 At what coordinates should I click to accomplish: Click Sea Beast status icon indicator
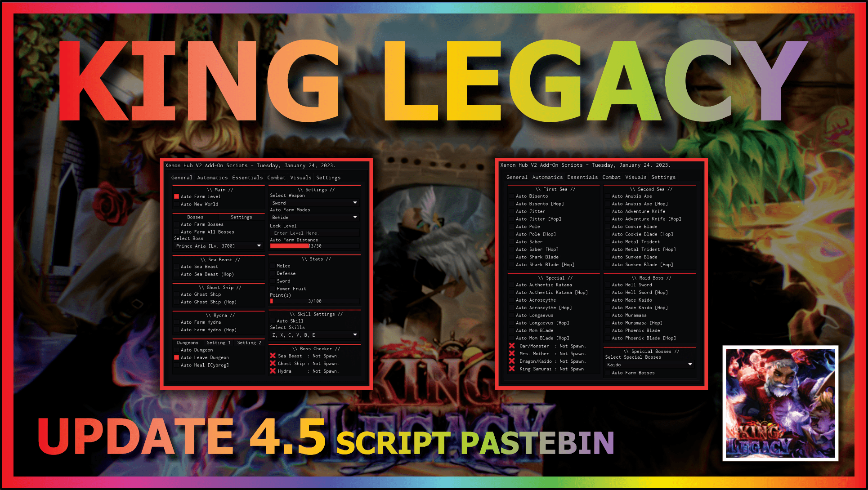[x=272, y=356]
